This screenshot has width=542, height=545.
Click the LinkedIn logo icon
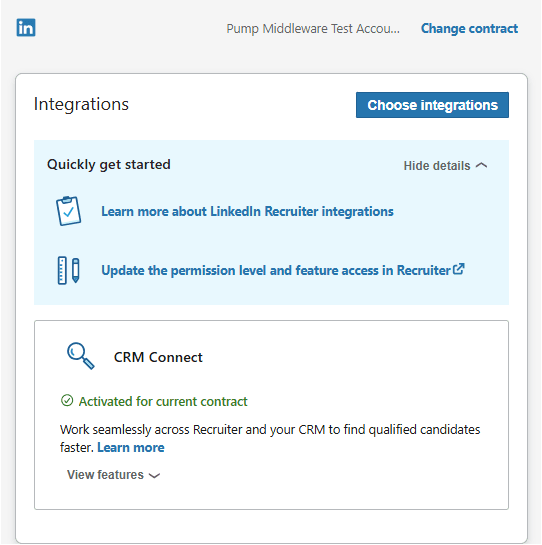click(x=26, y=27)
